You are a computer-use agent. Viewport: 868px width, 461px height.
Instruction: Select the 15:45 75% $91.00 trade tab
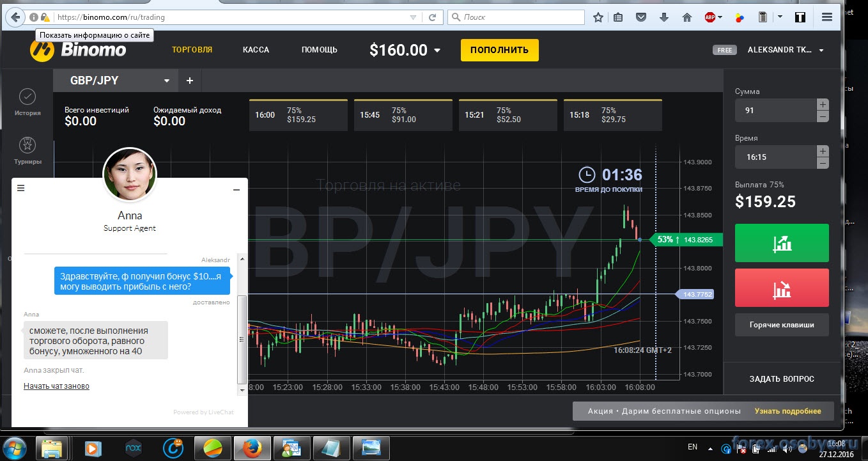[x=403, y=115]
